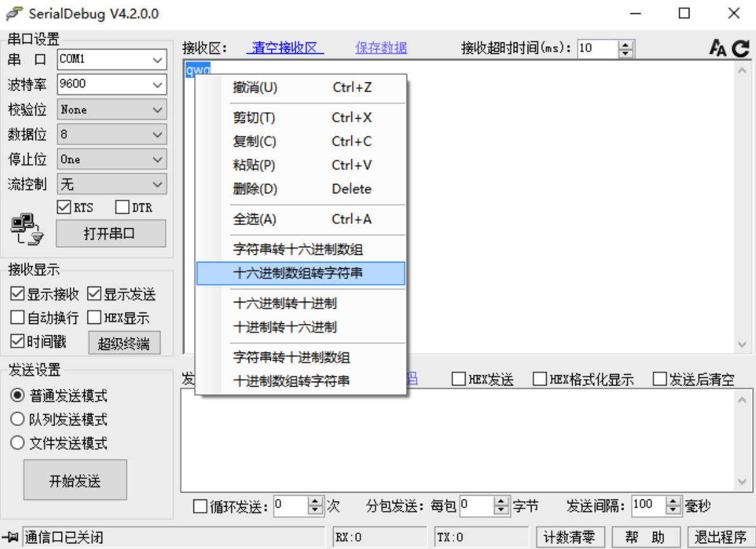Select 文件发送模式 radio button
This screenshot has width=756, height=549.
tap(17, 442)
